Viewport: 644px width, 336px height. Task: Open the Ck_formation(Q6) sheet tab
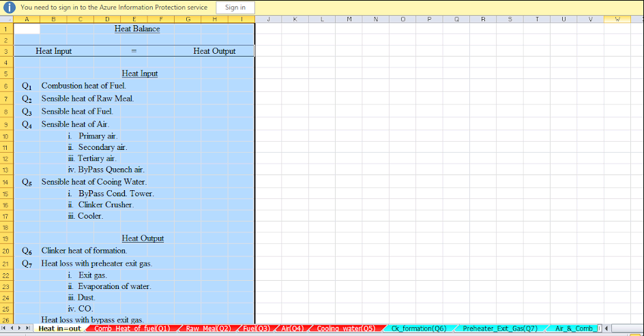tap(418, 329)
